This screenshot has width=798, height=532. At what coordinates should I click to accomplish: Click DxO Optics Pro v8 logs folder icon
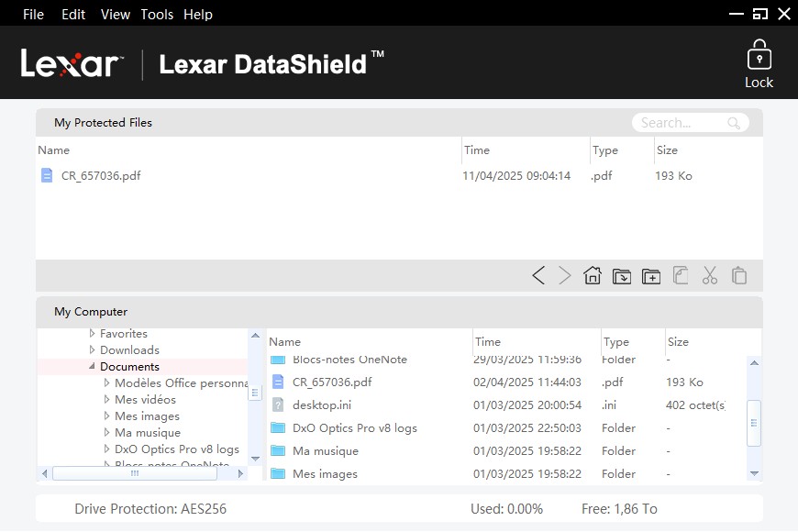coord(278,427)
